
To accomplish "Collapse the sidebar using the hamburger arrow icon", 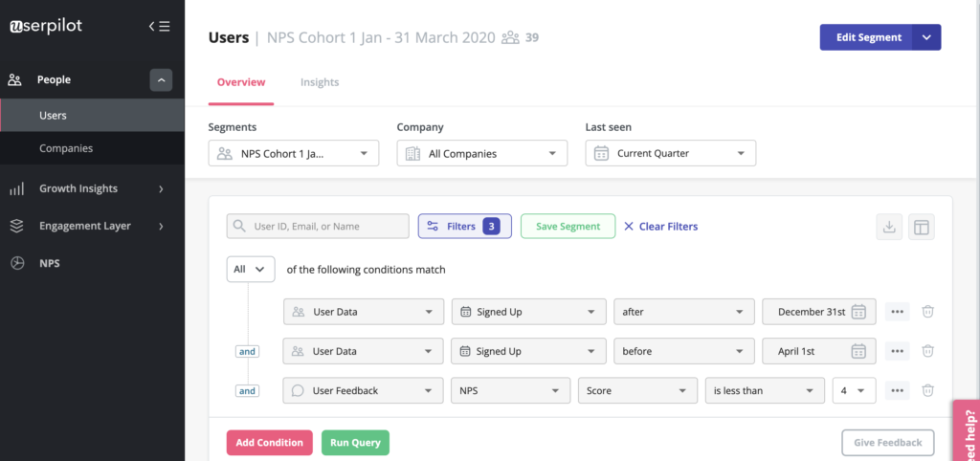I will click(x=160, y=27).
